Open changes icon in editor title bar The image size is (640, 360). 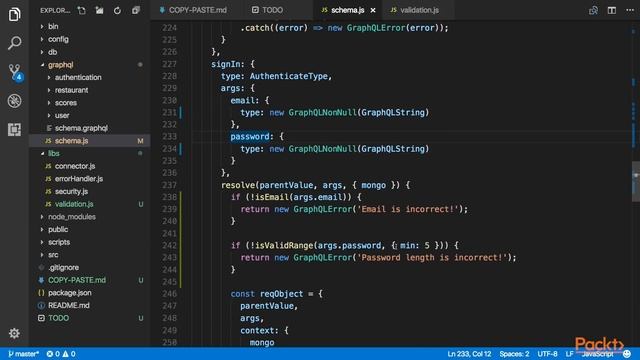pyautogui.click(x=593, y=10)
